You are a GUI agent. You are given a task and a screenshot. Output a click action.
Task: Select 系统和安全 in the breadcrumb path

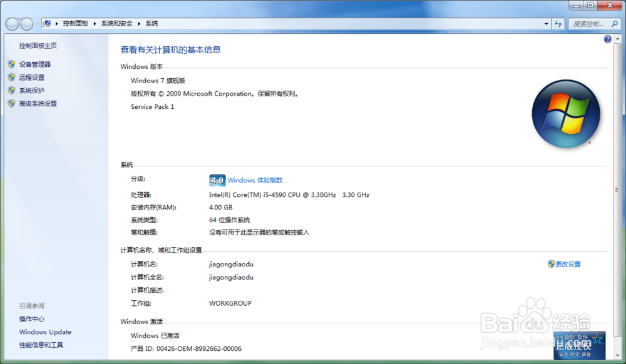pos(117,23)
